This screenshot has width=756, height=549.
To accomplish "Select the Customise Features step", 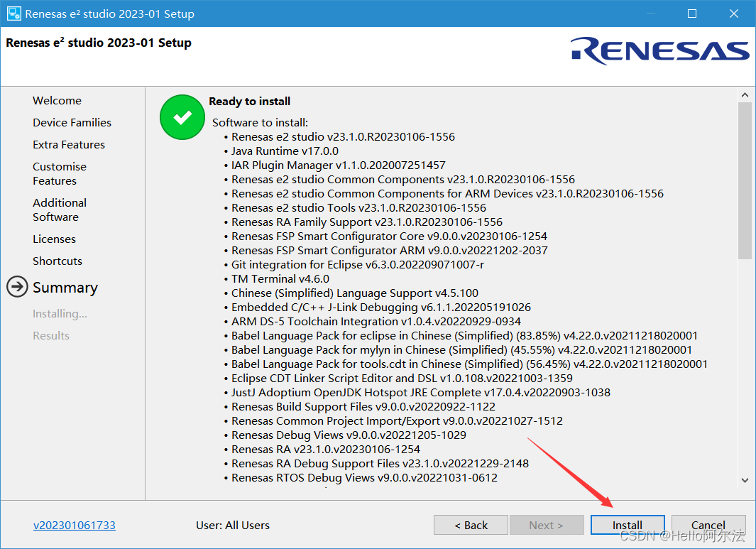I will (60, 173).
